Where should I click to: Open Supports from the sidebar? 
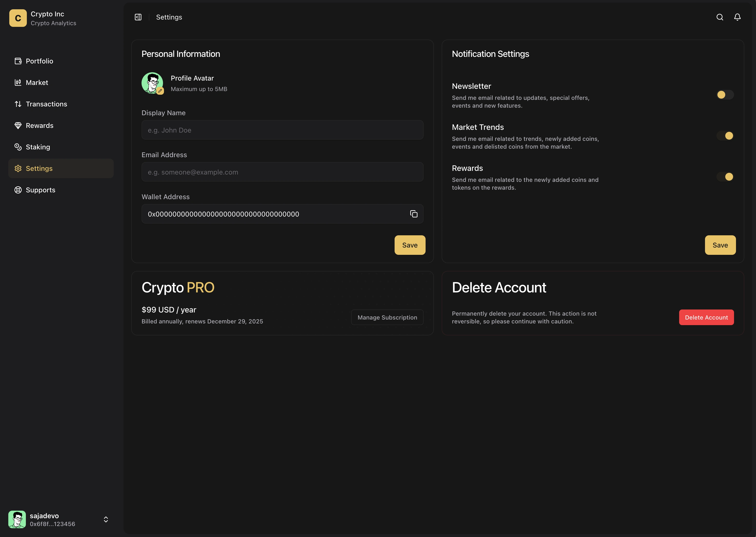(61, 190)
